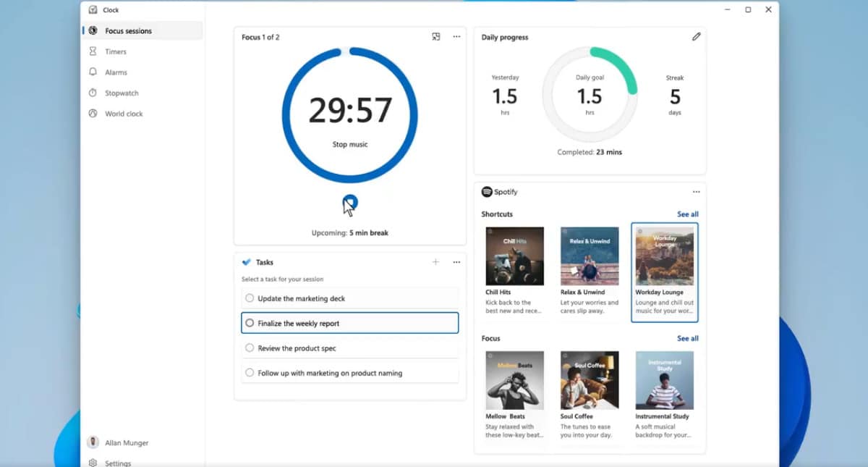Click See all next to Focus
The image size is (868, 467).
[x=688, y=338]
